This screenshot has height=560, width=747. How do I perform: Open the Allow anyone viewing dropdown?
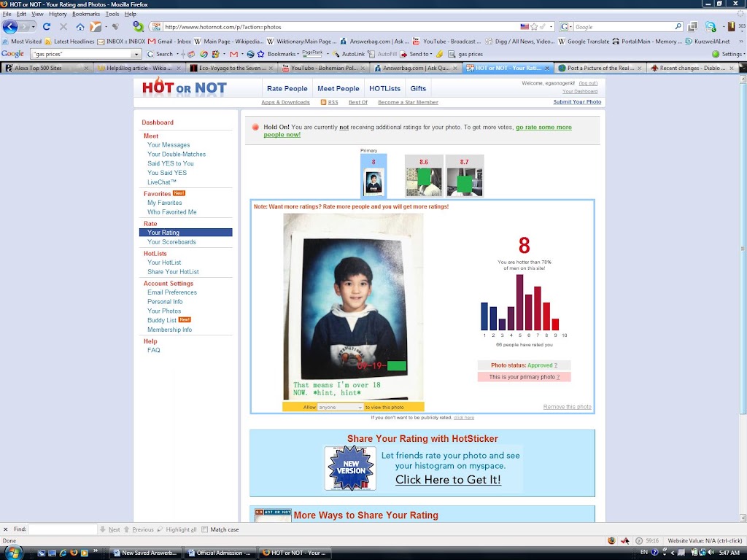340,407
